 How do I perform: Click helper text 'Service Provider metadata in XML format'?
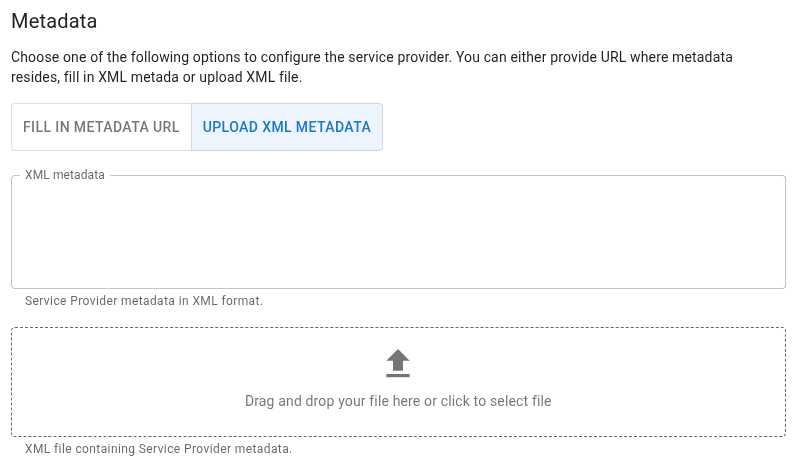click(144, 300)
